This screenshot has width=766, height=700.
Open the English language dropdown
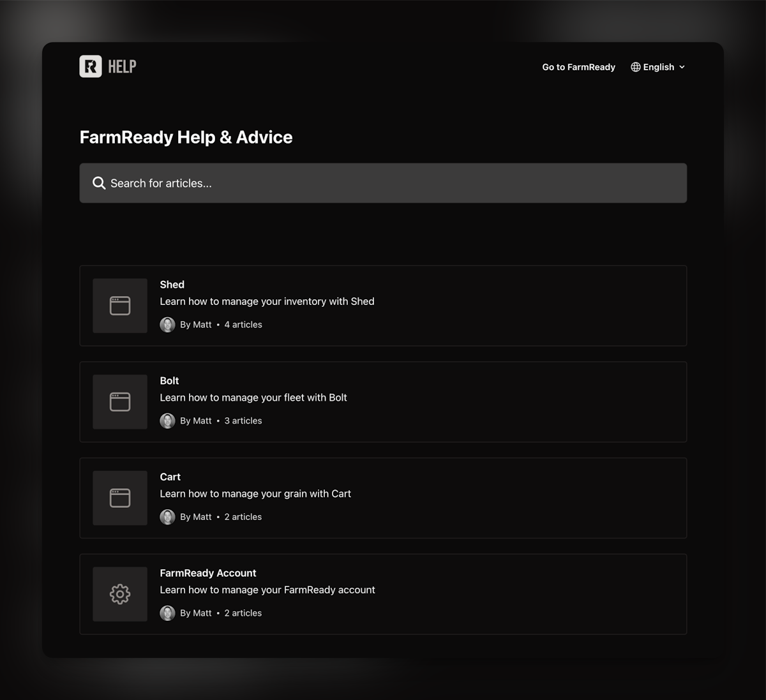pyautogui.click(x=658, y=66)
